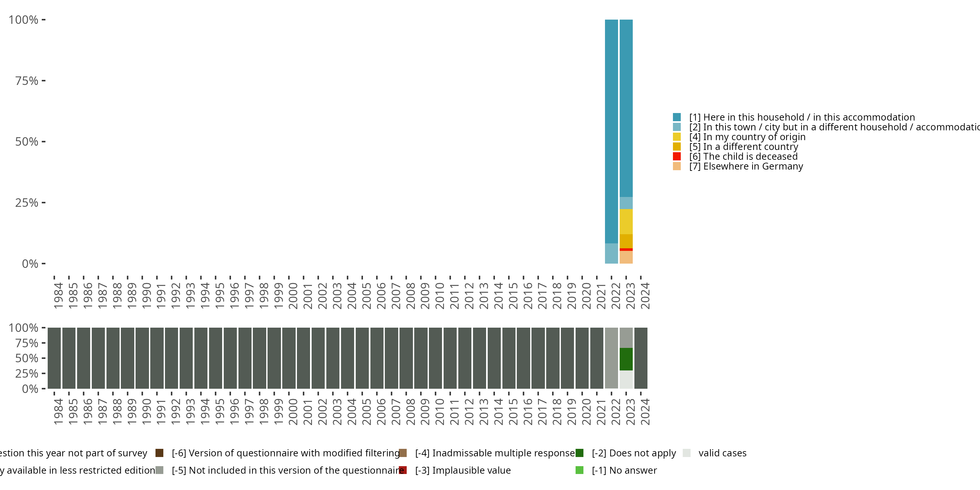Click the swatch for In my country of origin

pyautogui.click(x=677, y=137)
